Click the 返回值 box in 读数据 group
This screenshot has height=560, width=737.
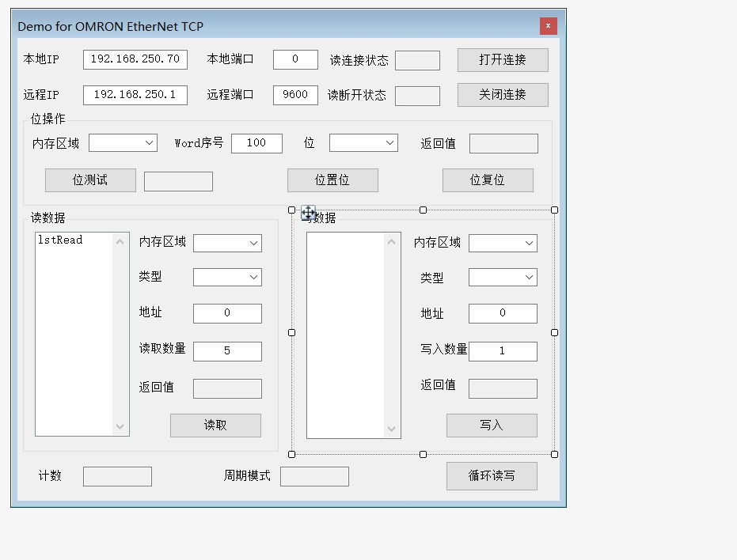click(x=227, y=389)
